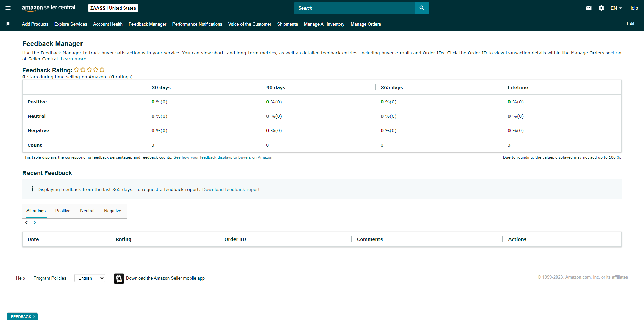Open the EN language dropdown
644x320 pixels.
click(616, 8)
